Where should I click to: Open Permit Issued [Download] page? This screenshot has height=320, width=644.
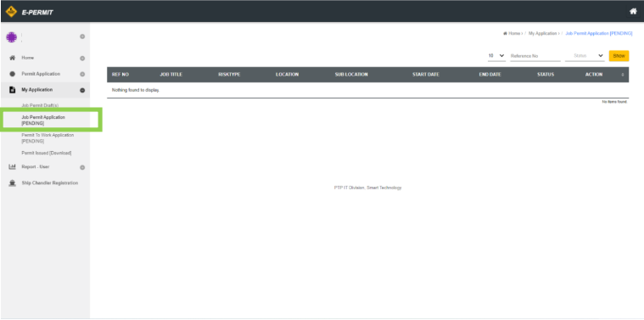[x=47, y=153]
